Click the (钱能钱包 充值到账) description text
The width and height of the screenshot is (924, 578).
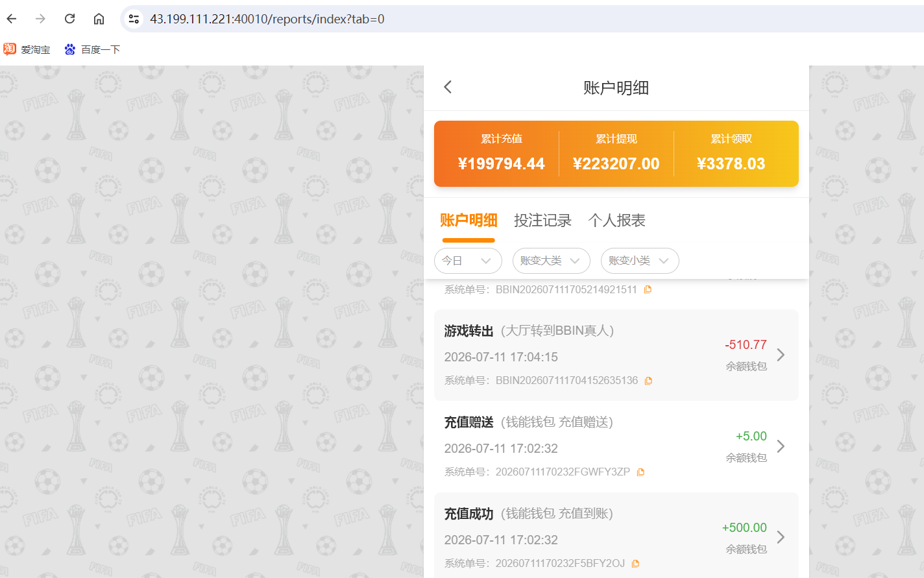[557, 514]
